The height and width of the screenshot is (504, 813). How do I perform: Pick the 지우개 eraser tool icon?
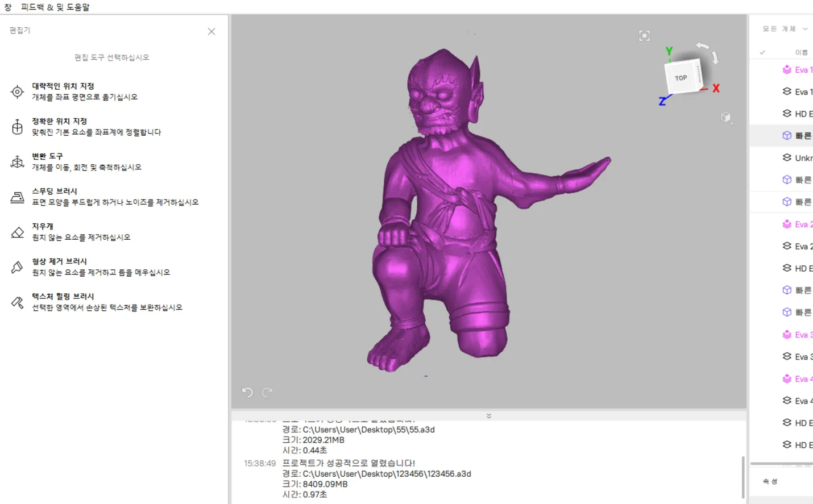click(17, 232)
